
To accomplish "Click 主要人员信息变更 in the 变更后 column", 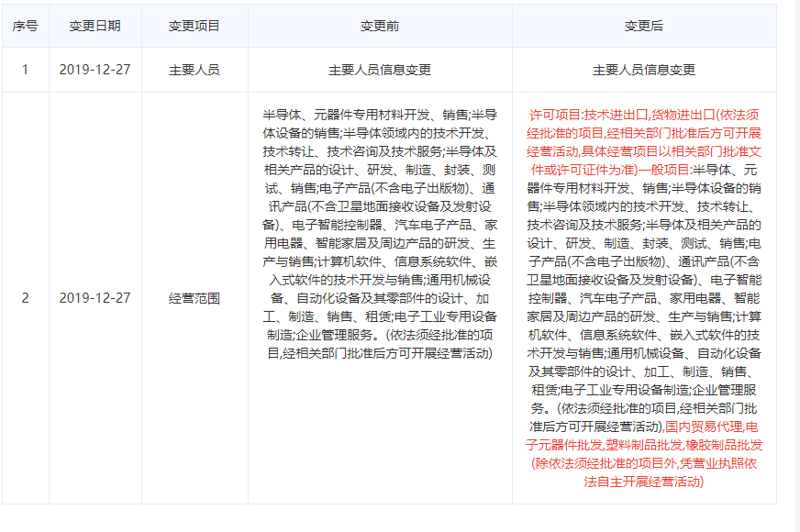I will (x=644, y=70).
